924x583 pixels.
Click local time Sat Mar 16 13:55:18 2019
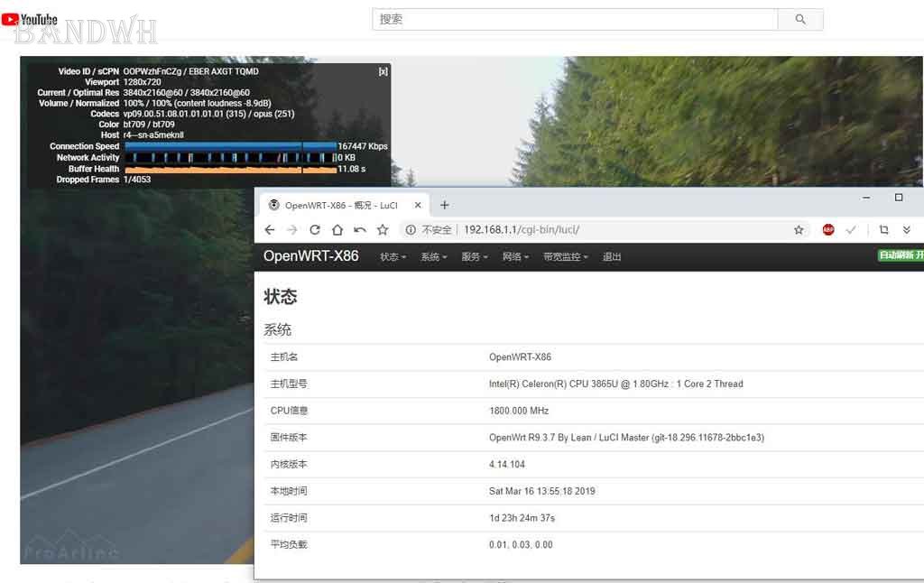coord(541,491)
